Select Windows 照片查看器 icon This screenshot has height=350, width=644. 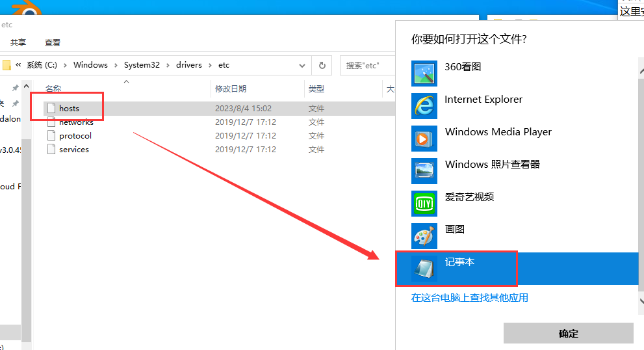(424, 170)
